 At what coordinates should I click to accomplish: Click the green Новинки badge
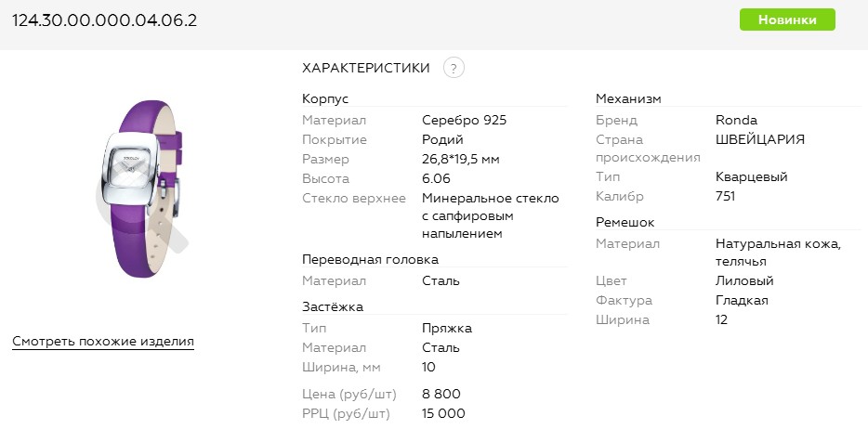coord(787,19)
